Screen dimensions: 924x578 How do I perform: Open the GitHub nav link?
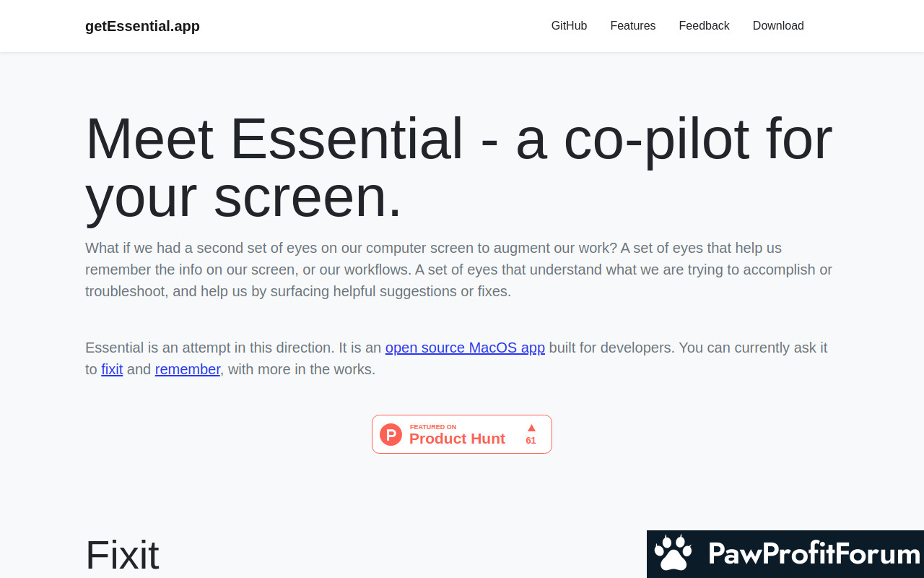click(x=569, y=26)
